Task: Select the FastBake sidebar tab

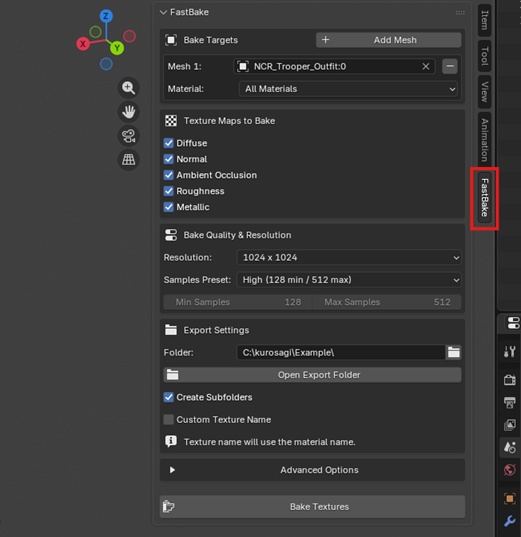Action: coord(484,198)
